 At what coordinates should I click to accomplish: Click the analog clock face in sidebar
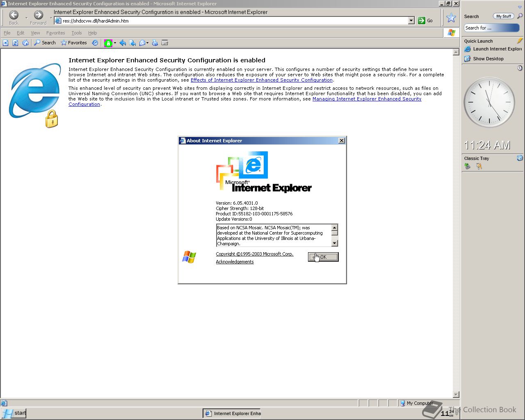coord(489,103)
